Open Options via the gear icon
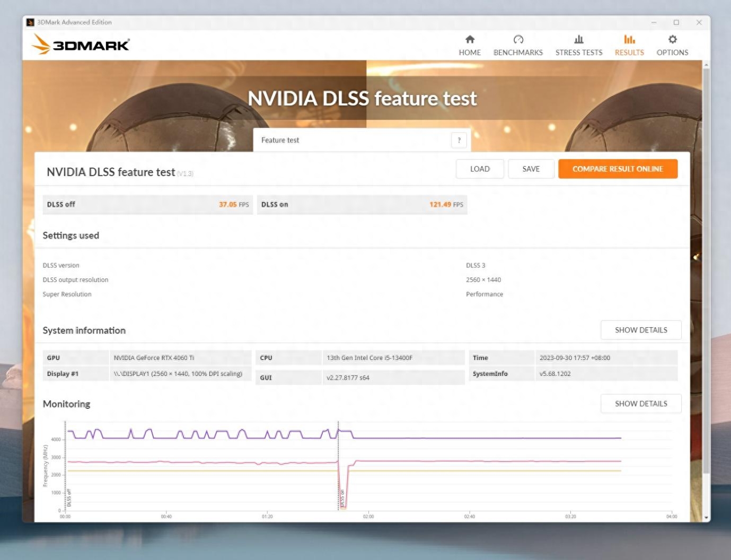 (x=672, y=39)
